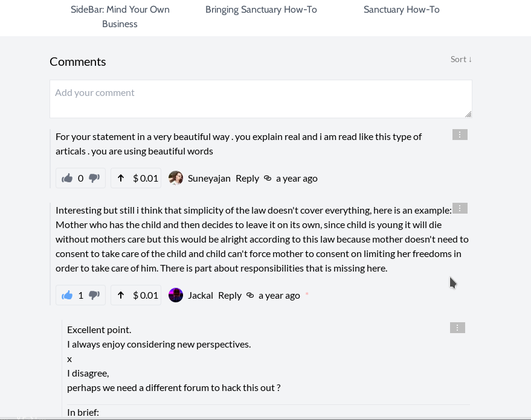The width and height of the screenshot is (531, 420).
Task: Open the three-dot menu on Jackal's comment
Action: tap(460, 208)
